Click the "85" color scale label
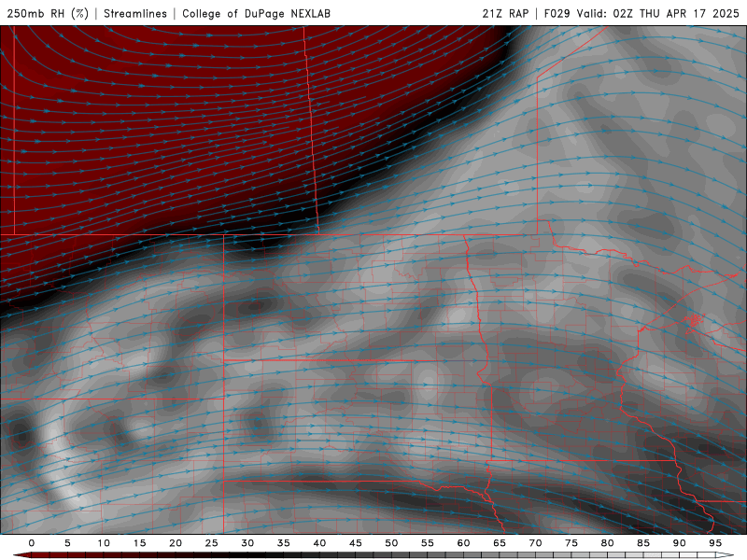 [x=643, y=543]
